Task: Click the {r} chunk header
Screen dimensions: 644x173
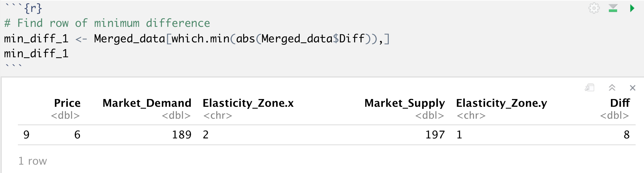Action: pyautogui.click(x=33, y=8)
